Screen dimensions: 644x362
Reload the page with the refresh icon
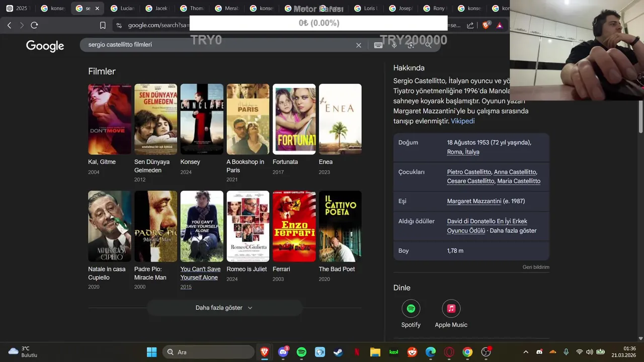34,25
